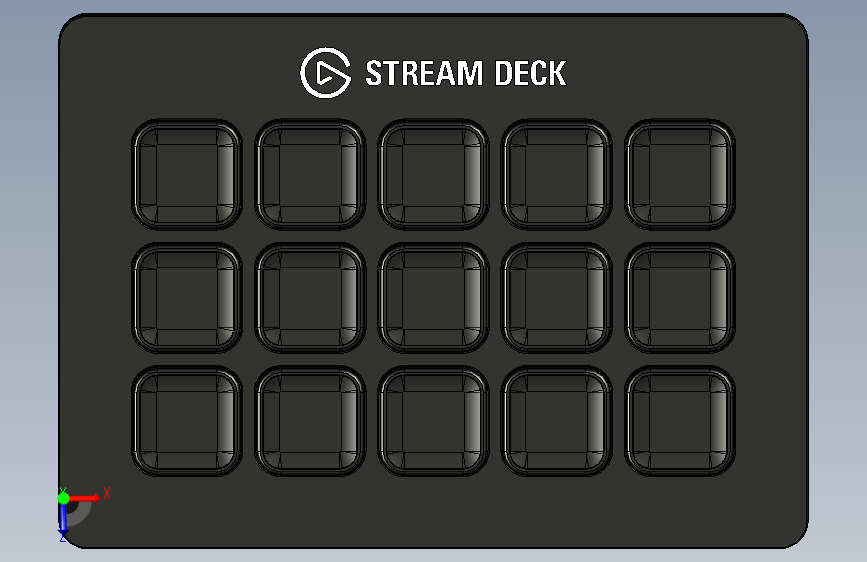Click the green Y axis origin dot
867x562 pixels.
pyautogui.click(x=64, y=498)
